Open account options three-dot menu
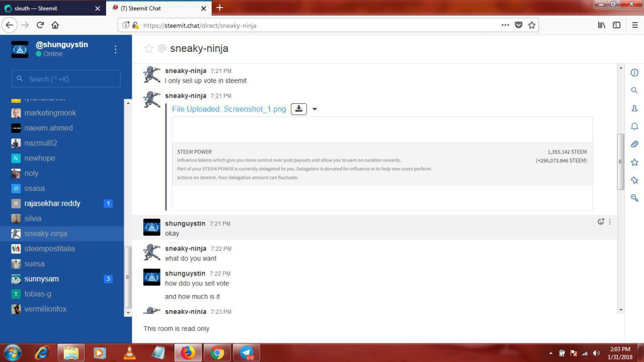This screenshot has width=644, height=362. 115,49
